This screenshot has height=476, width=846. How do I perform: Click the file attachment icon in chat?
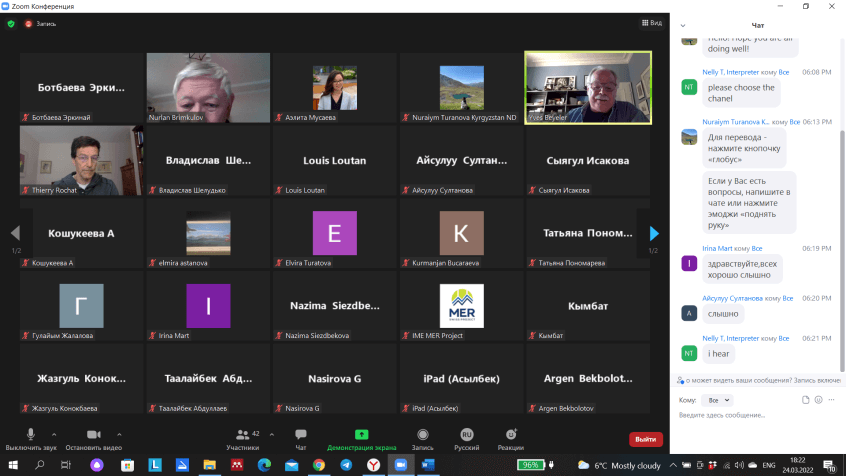coord(805,399)
